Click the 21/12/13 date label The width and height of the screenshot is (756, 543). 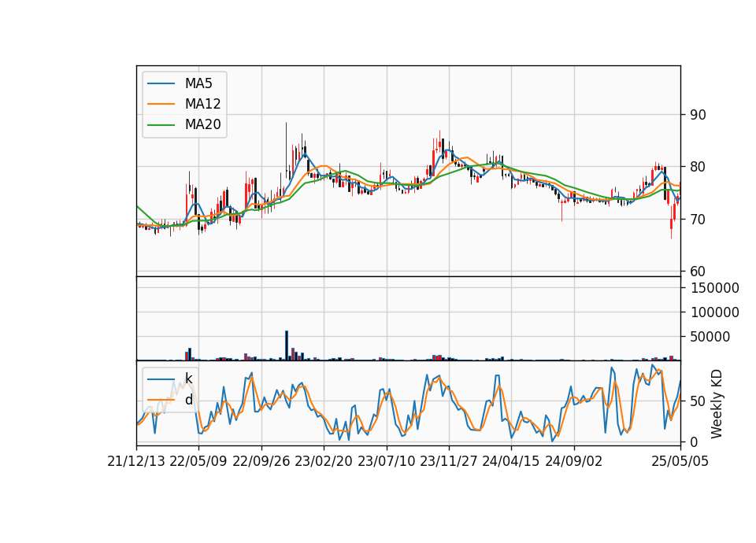(x=136, y=462)
